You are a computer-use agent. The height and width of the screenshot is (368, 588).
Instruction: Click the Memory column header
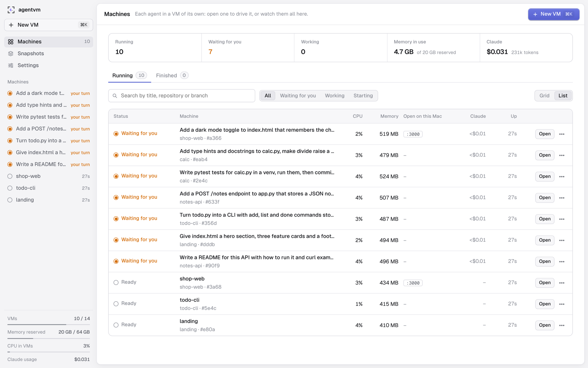389,116
